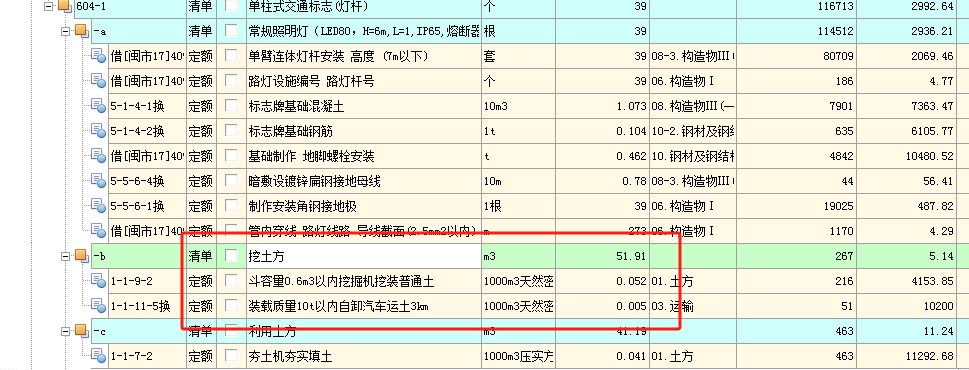Select the 挖土方 name field
The height and width of the screenshot is (370, 969).
pos(363,256)
